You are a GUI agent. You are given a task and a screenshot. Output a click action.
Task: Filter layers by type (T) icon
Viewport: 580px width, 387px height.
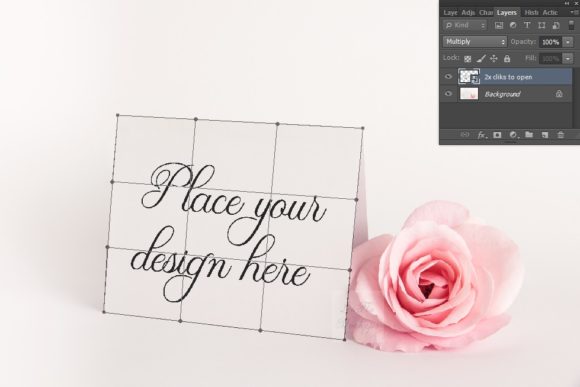tap(527, 26)
